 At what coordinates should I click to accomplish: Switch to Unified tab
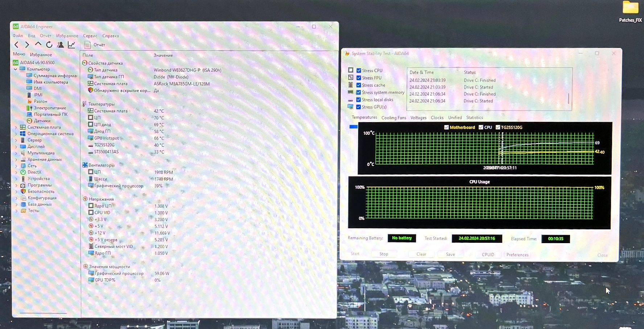(455, 118)
